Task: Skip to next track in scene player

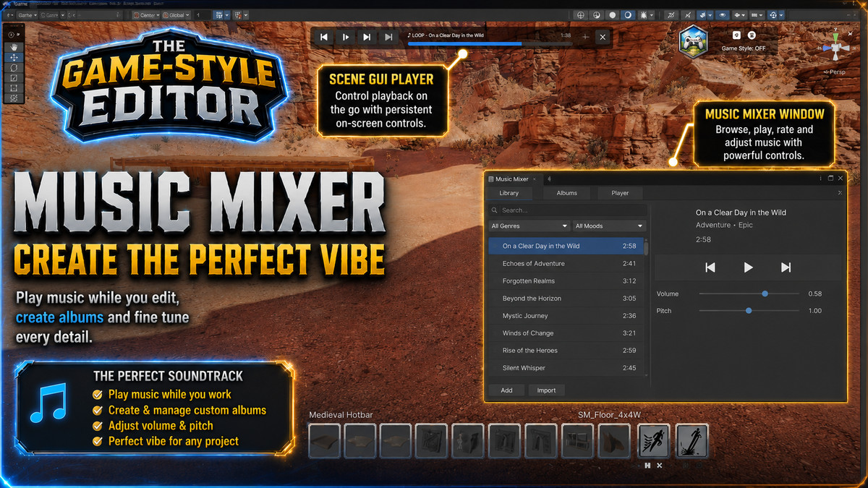Action: click(367, 37)
